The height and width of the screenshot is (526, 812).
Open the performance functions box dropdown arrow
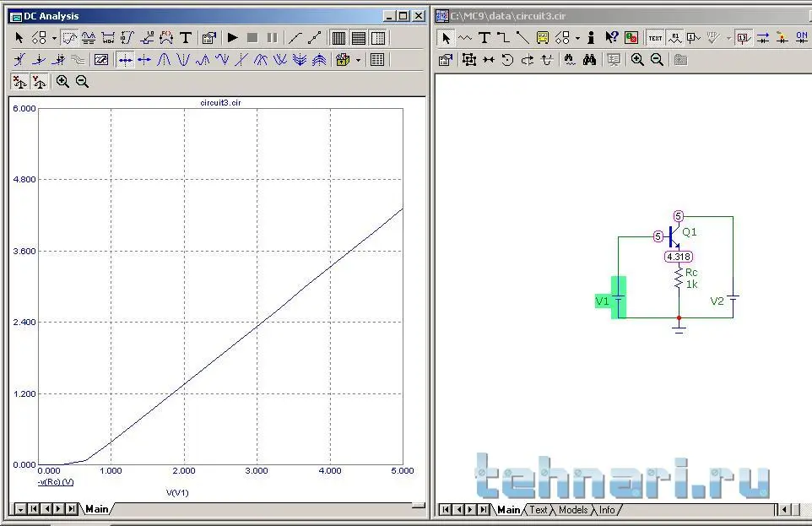pos(358,60)
